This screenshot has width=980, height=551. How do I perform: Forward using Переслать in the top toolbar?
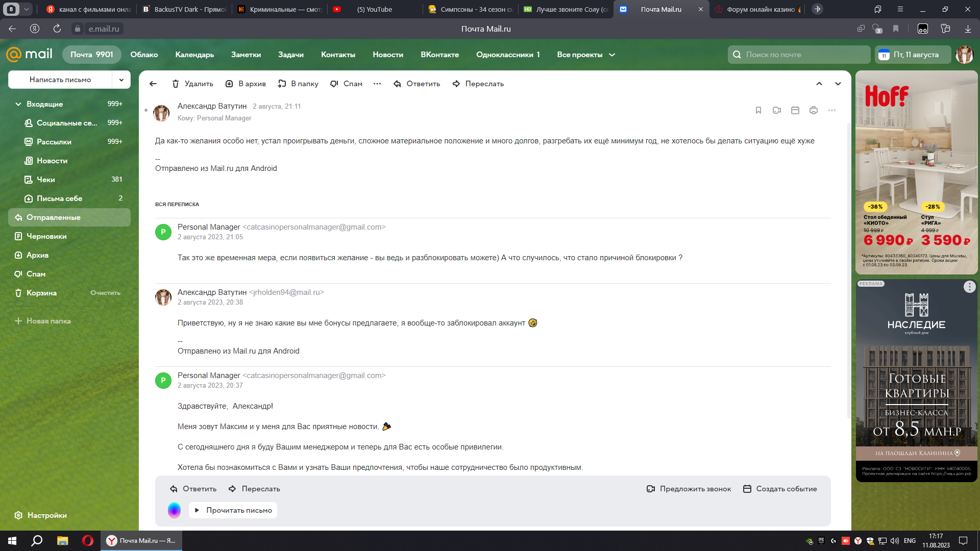(x=478, y=84)
